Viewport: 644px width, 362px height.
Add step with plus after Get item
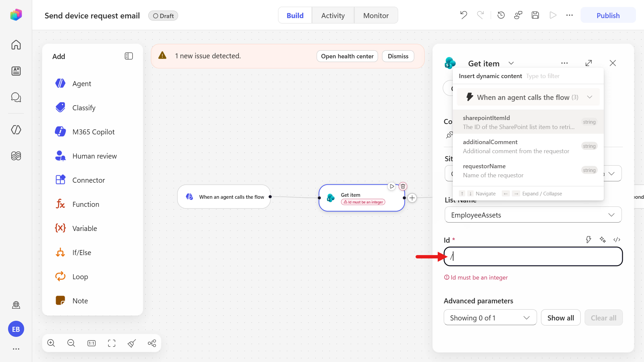412,198
